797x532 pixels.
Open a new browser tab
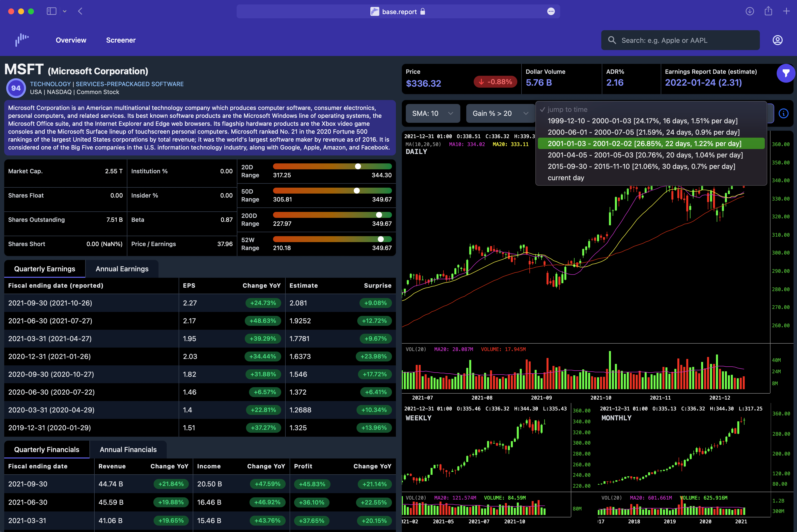[x=786, y=11]
